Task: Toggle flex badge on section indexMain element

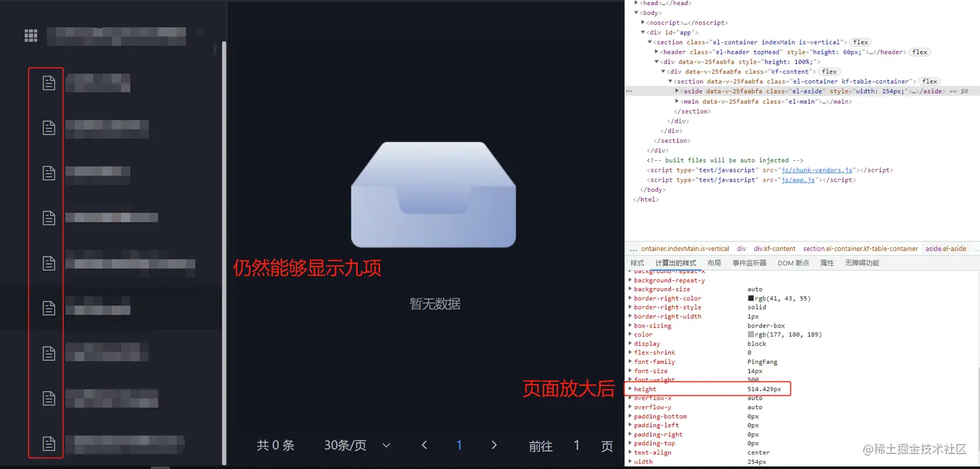Action: click(x=861, y=42)
